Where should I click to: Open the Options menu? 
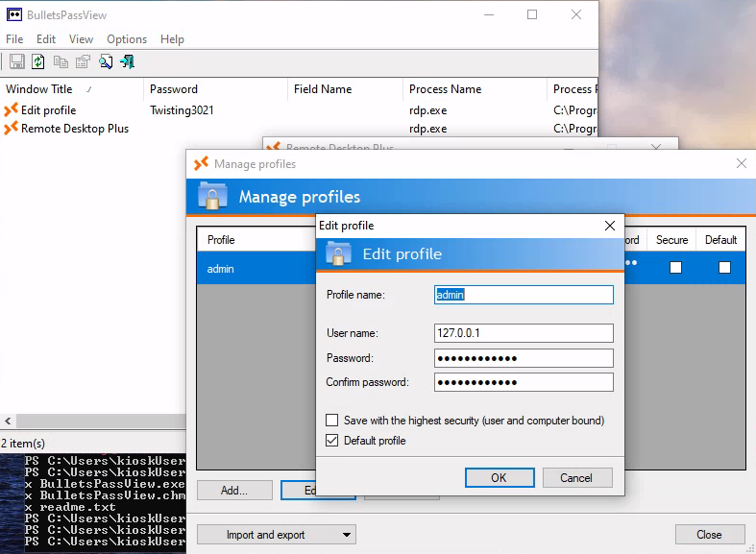coord(127,39)
